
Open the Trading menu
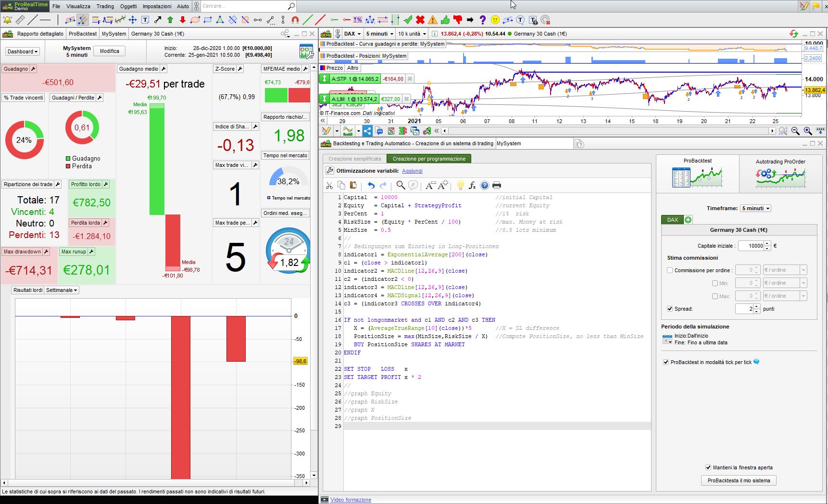(x=105, y=6)
